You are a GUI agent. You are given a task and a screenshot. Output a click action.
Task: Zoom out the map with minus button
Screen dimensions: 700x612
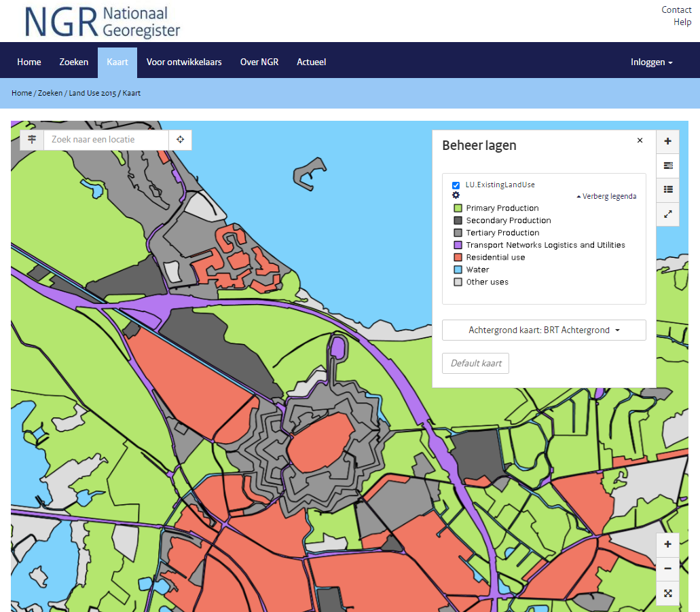click(x=667, y=569)
